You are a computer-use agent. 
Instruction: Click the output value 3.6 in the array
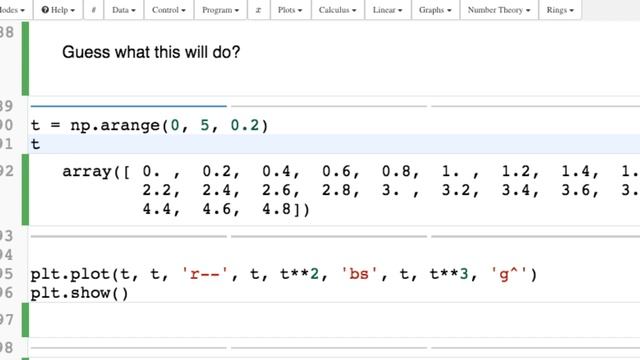click(x=576, y=190)
